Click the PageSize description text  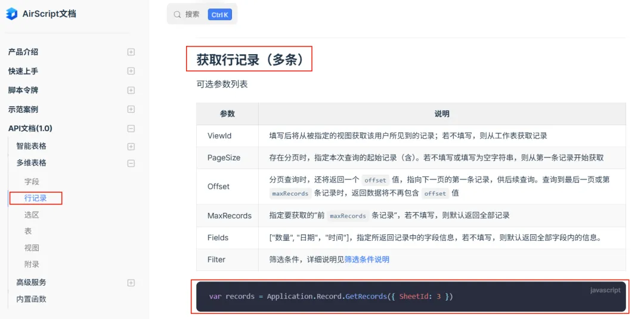pyautogui.click(x=436, y=157)
